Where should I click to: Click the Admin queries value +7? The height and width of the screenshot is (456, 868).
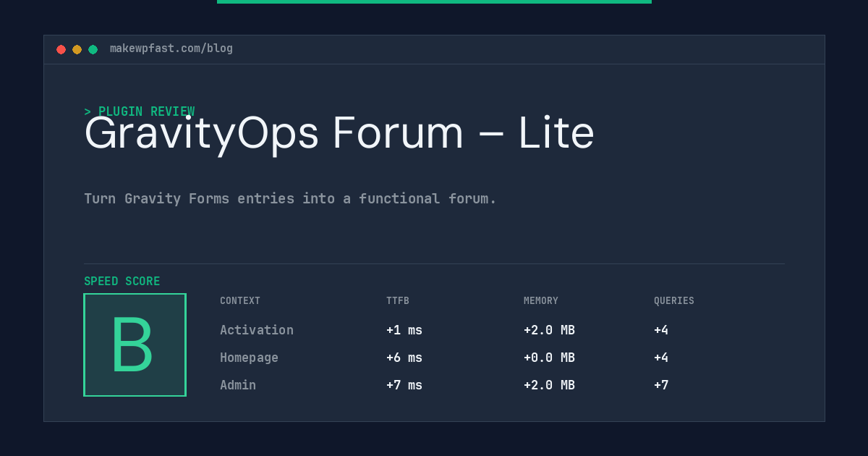click(x=661, y=385)
